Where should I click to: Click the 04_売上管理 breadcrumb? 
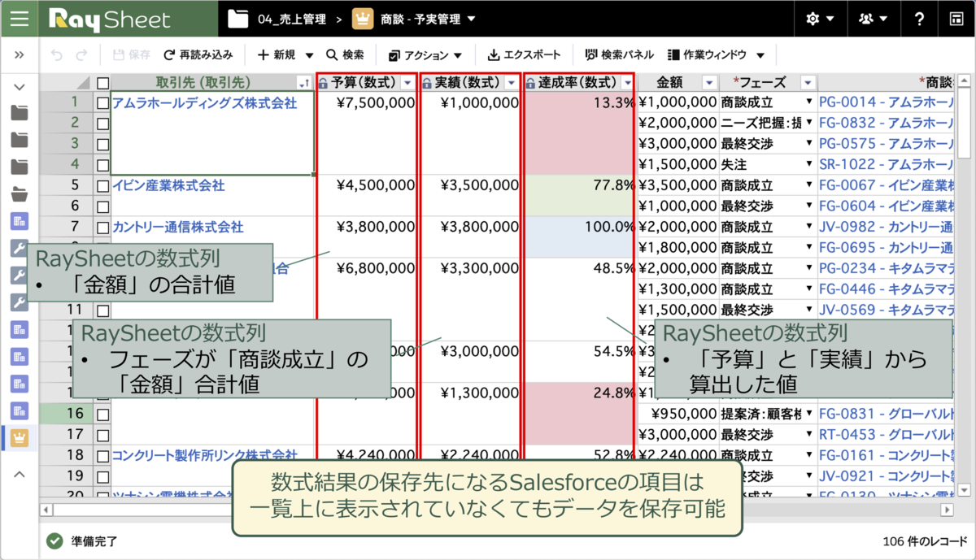pos(291,19)
